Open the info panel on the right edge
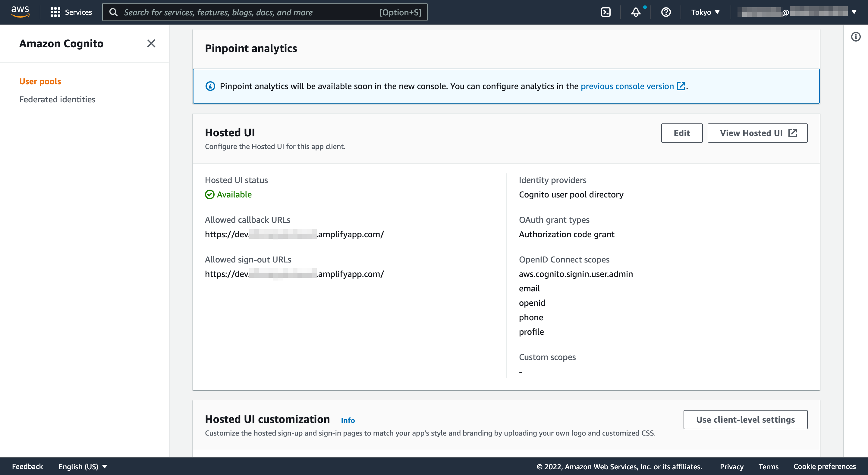The height and width of the screenshot is (475, 868). [856, 36]
